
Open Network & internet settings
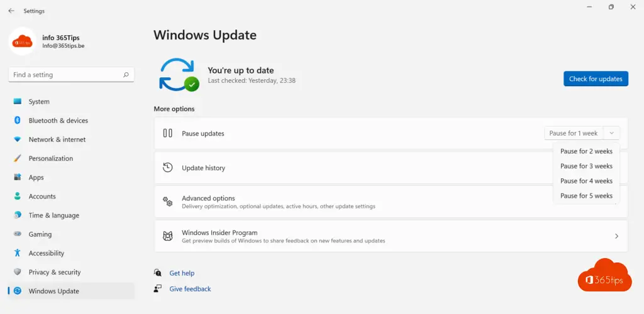point(72,139)
